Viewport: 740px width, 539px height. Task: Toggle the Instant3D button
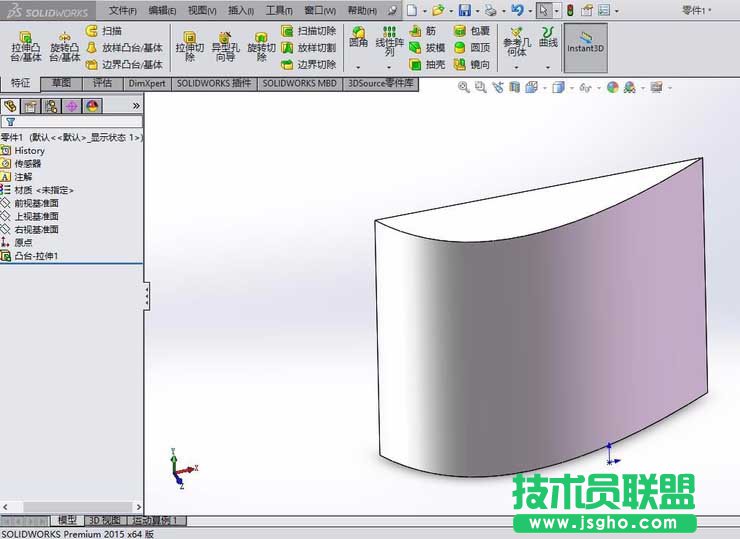coord(585,47)
